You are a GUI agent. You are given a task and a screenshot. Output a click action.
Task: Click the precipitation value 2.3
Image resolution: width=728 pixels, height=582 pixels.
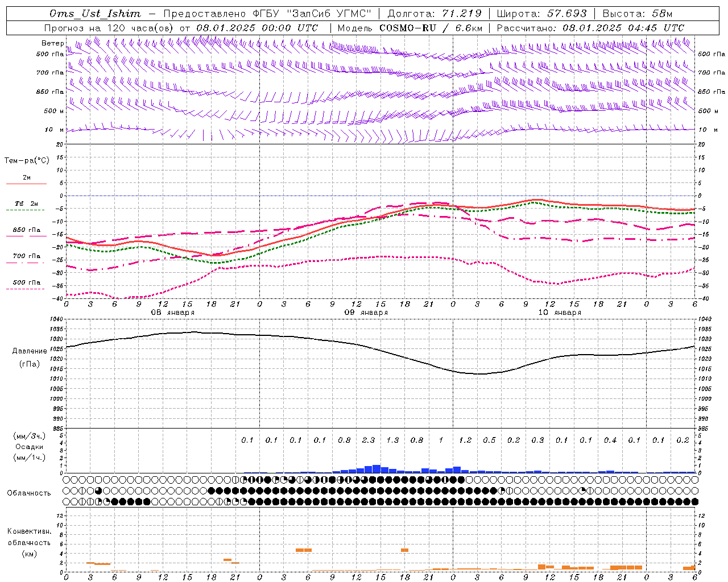pos(369,440)
